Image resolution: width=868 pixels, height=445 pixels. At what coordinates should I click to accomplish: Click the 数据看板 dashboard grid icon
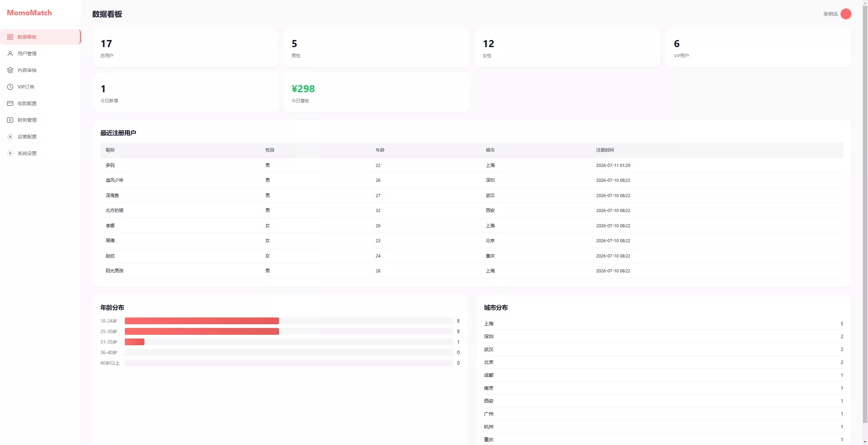pyautogui.click(x=10, y=37)
